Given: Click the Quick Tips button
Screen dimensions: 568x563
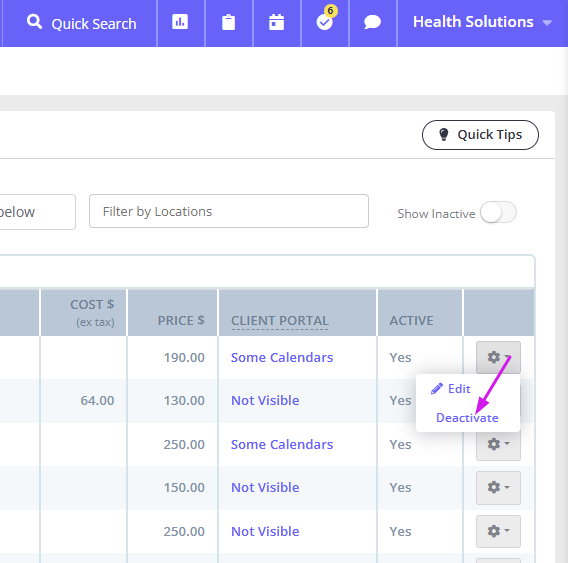Looking at the screenshot, I should click(480, 135).
